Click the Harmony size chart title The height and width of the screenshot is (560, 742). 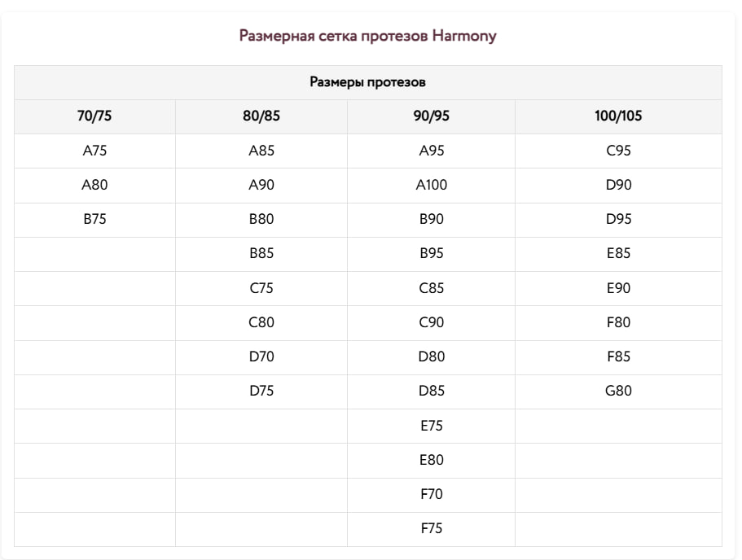click(x=367, y=36)
